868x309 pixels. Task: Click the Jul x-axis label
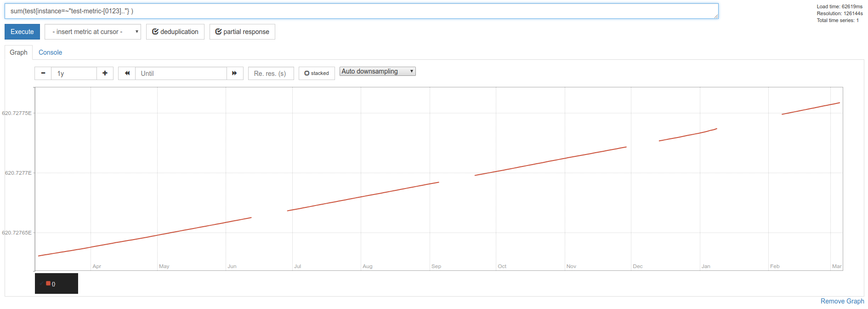[298, 266]
